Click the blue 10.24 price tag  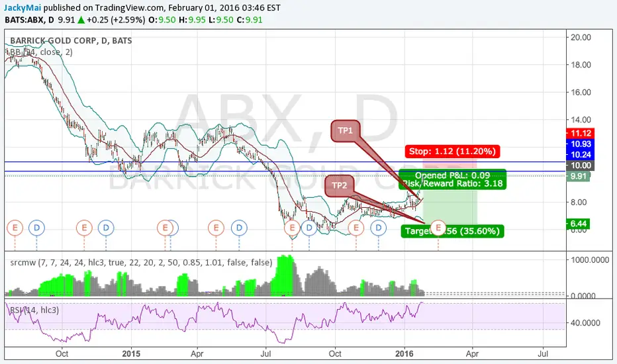[581, 155]
